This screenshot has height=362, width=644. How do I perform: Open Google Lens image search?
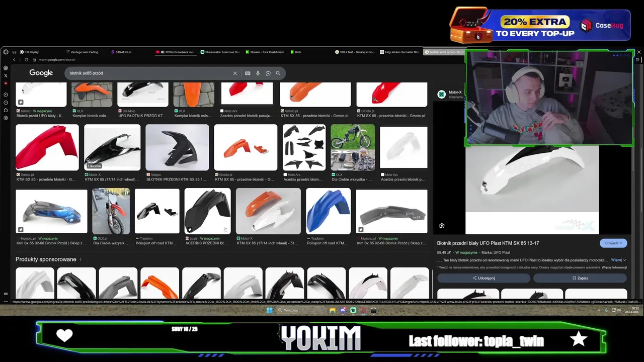coord(268,73)
